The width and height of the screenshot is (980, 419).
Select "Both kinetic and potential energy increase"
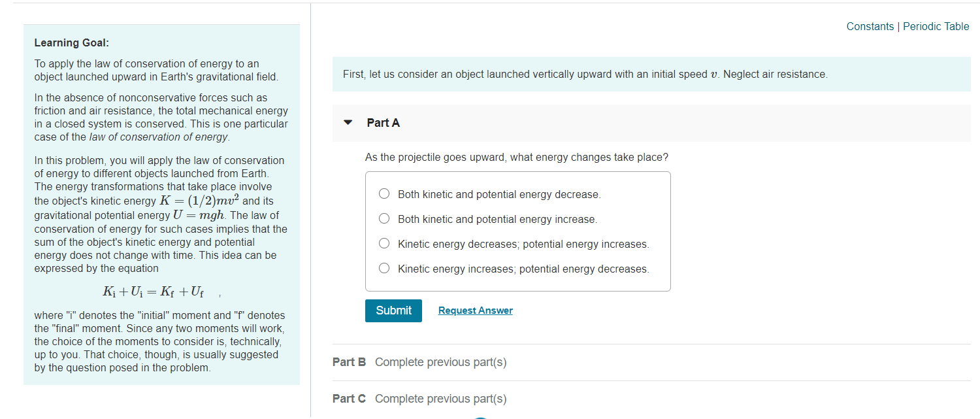(384, 218)
